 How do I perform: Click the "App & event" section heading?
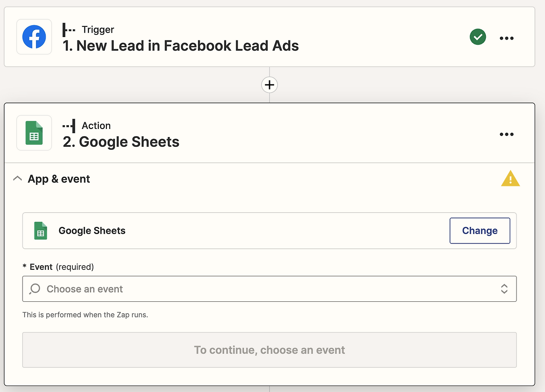(59, 179)
